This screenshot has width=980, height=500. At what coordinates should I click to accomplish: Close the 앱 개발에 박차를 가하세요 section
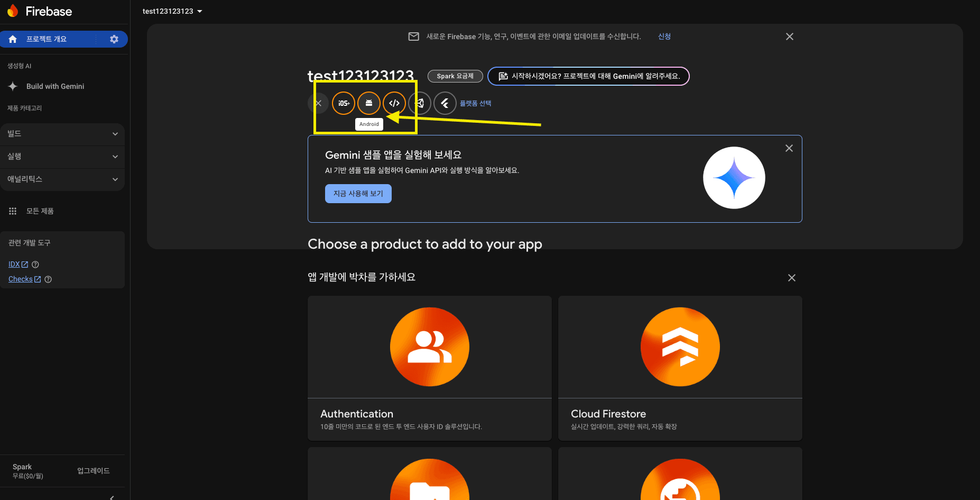(792, 278)
